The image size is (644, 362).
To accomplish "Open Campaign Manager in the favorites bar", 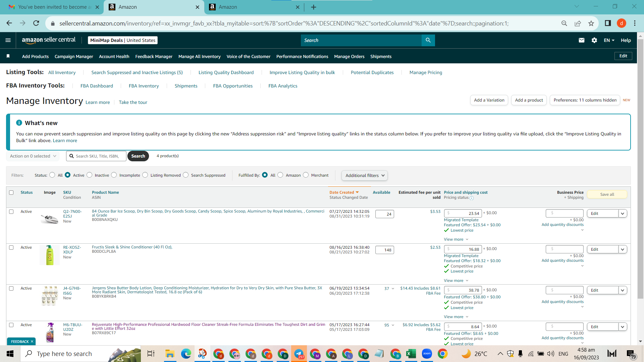I will [x=74, y=56].
